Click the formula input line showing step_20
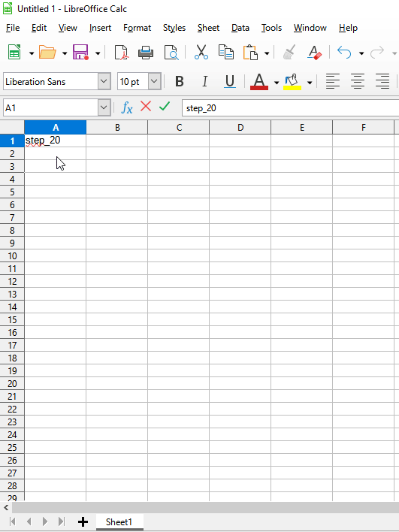 [291, 108]
